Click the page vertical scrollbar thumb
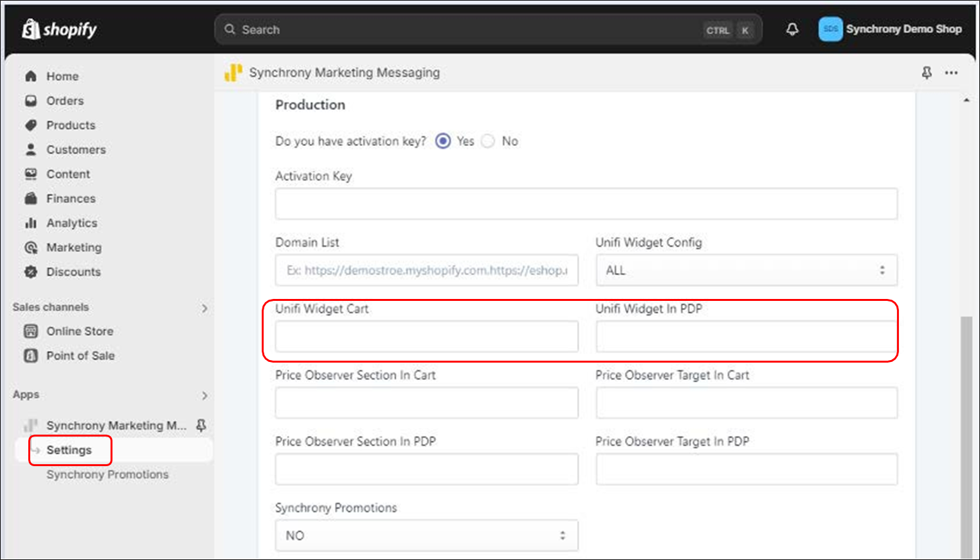Image resolution: width=980 pixels, height=560 pixels. [966, 437]
